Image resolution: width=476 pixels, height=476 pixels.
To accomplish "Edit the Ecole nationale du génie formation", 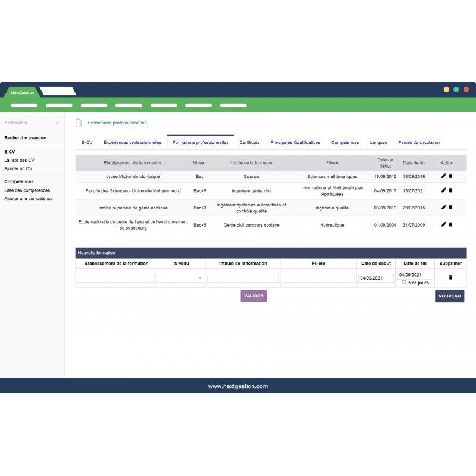I will [443, 224].
